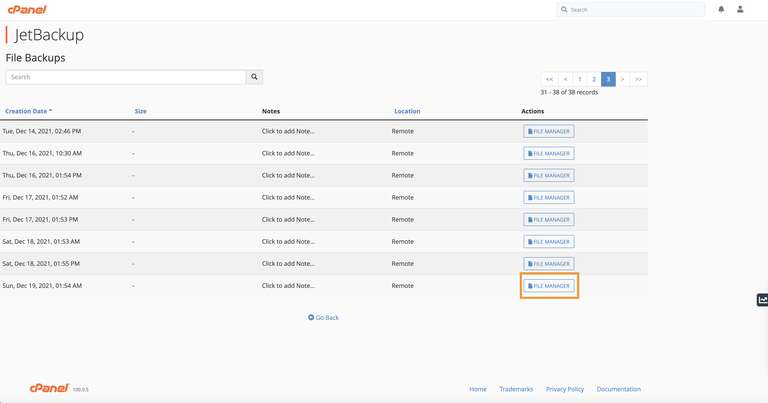
Task: Open File Manager for Dec 14 02:46 PM backup
Action: pyautogui.click(x=549, y=131)
